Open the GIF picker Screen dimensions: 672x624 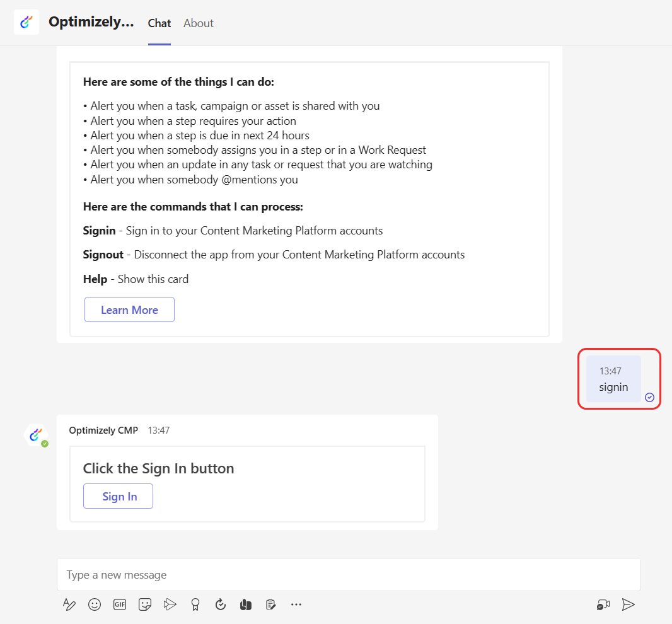(120, 604)
